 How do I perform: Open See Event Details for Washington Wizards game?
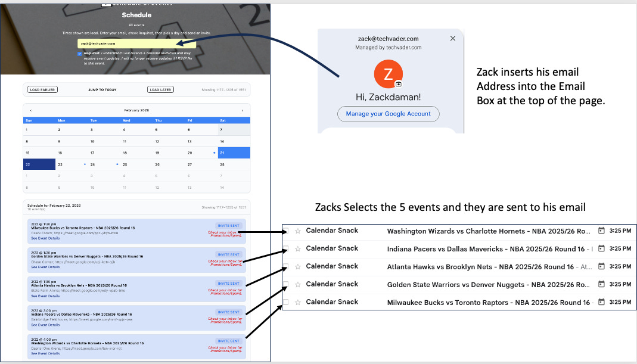point(45,353)
